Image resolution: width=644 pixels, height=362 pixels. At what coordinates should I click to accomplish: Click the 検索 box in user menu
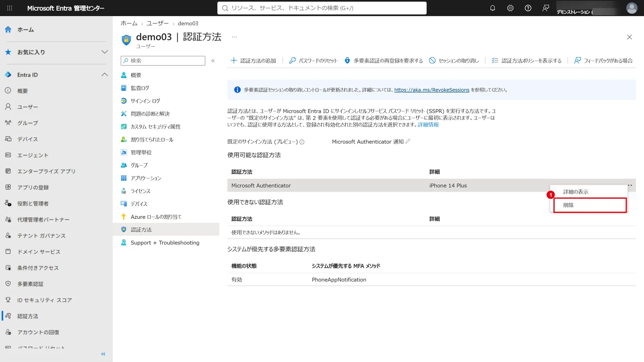[x=163, y=61]
